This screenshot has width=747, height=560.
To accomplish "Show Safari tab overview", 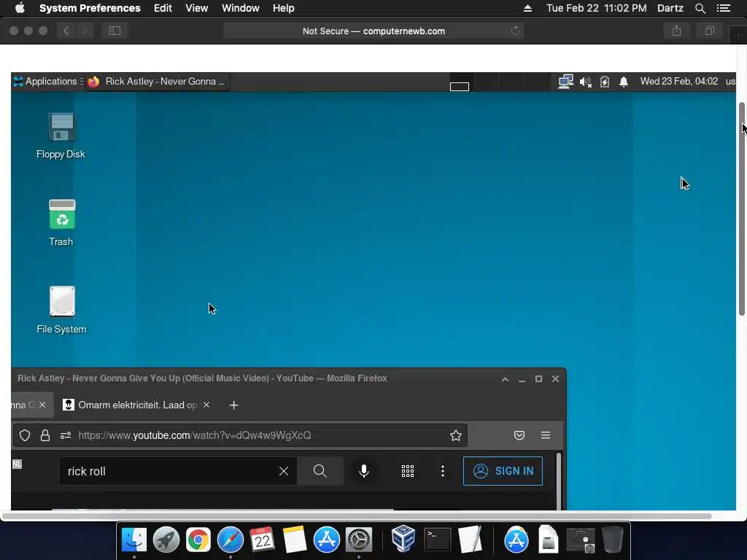I will (x=710, y=31).
